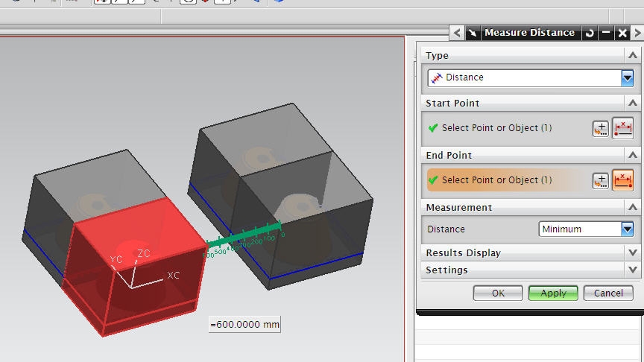Reset the Measure Distance dialog
Viewport: 644px width, 362px height.
(x=590, y=33)
